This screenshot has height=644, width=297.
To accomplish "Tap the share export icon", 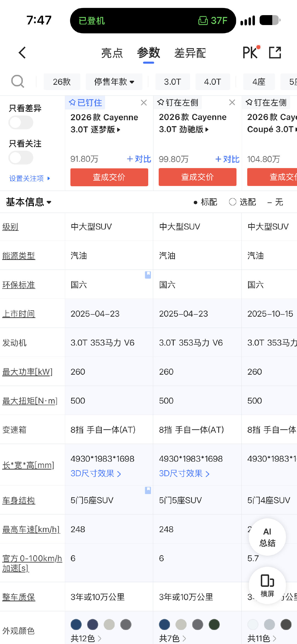I will point(275,53).
